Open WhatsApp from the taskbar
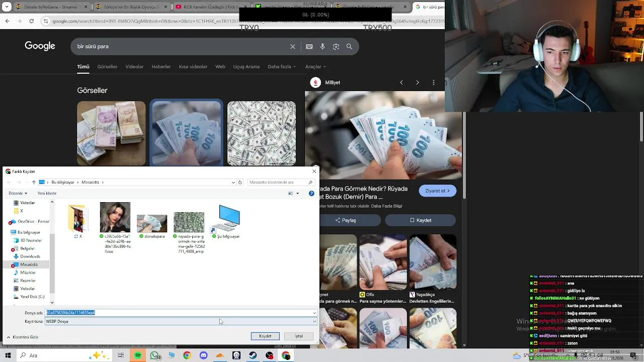Image resolution: width=644 pixels, height=362 pixels. coord(154,355)
